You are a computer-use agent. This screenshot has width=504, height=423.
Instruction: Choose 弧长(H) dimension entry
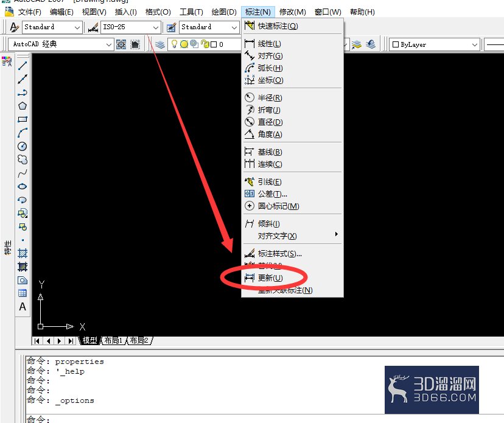[x=293, y=68]
